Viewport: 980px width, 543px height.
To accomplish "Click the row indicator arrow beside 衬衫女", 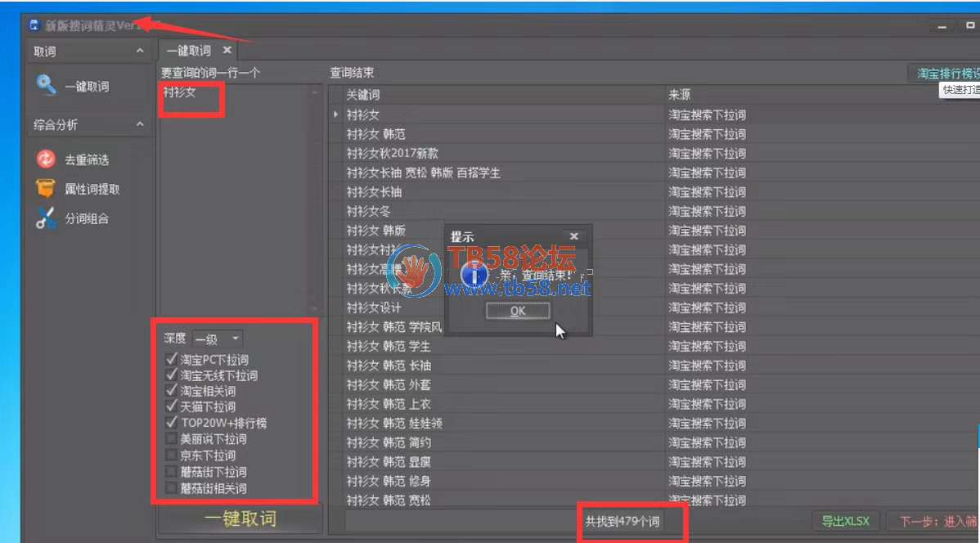I will (336, 115).
